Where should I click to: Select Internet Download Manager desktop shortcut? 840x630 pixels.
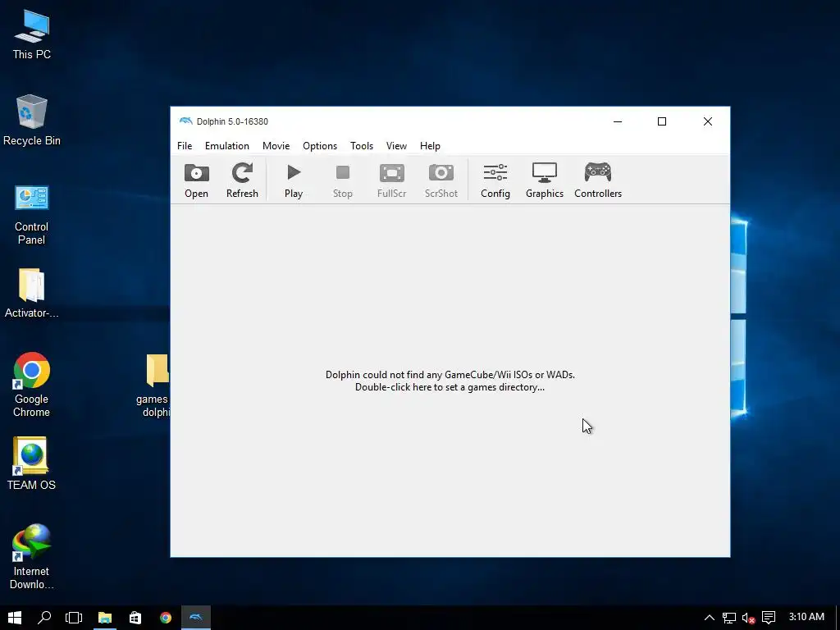coord(32,557)
